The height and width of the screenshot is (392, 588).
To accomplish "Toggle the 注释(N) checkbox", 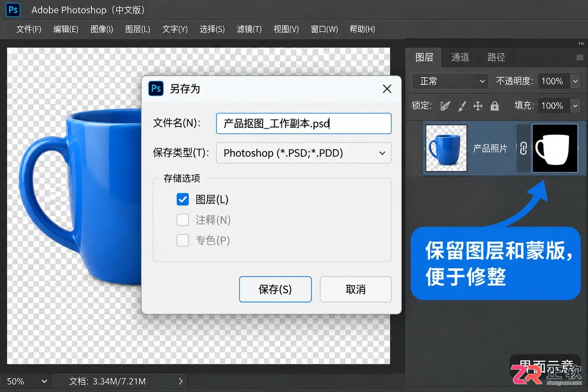I will [183, 220].
